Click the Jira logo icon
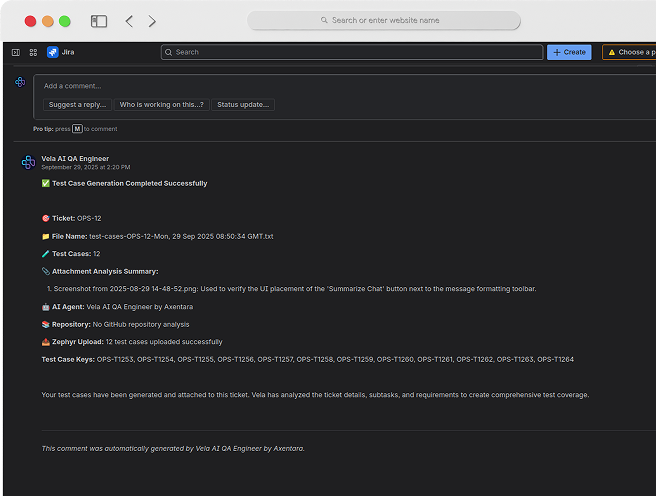The height and width of the screenshot is (496, 656). pyautogui.click(x=53, y=52)
